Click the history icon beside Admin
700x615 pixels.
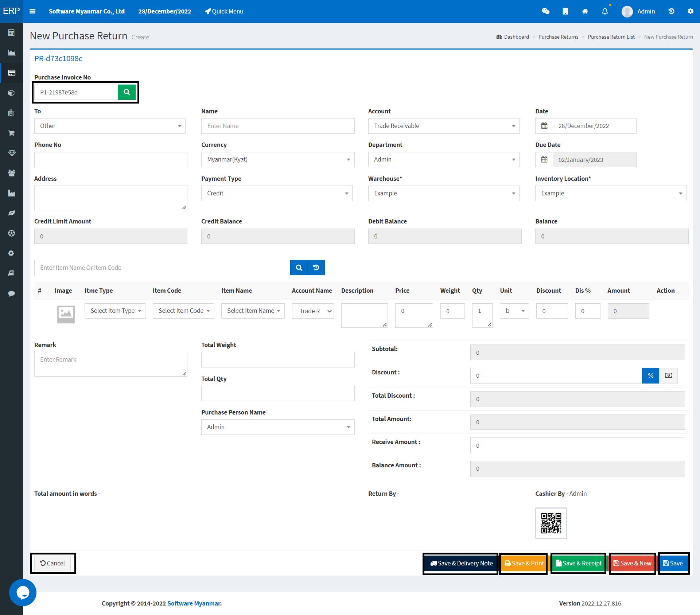(671, 11)
